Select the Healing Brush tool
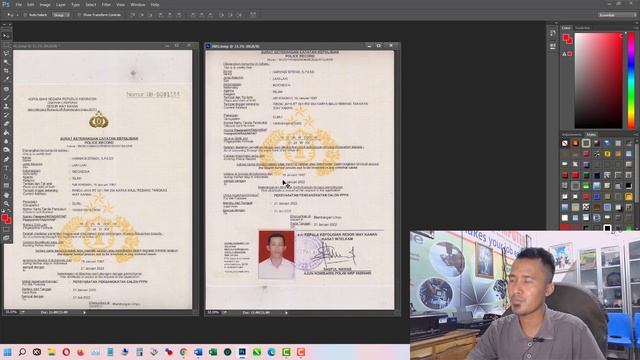 click(6, 89)
